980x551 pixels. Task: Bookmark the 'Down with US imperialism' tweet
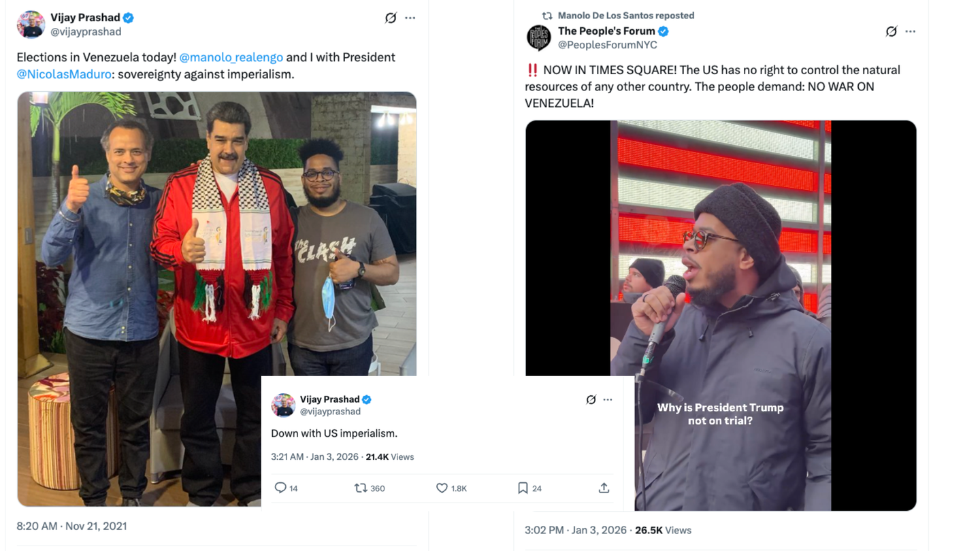click(523, 488)
